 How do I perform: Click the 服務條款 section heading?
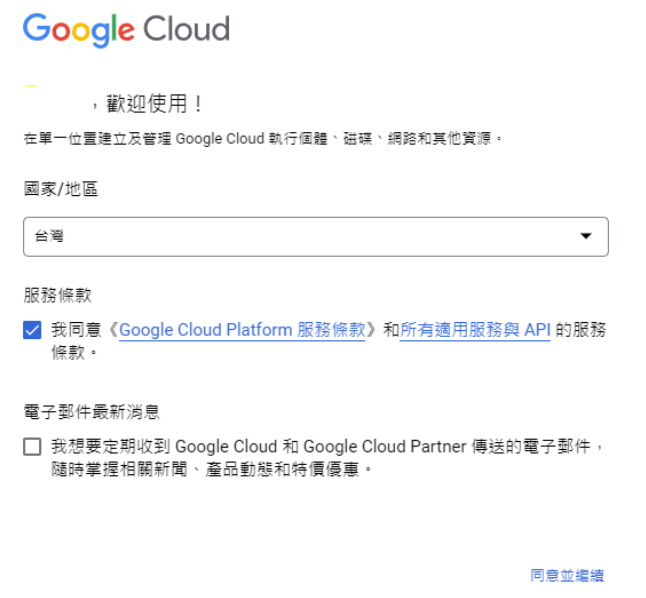(x=57, y=295)
